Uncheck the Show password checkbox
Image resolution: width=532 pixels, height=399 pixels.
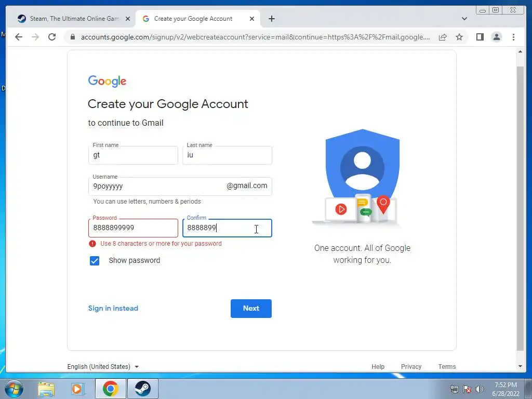point(95,261)
